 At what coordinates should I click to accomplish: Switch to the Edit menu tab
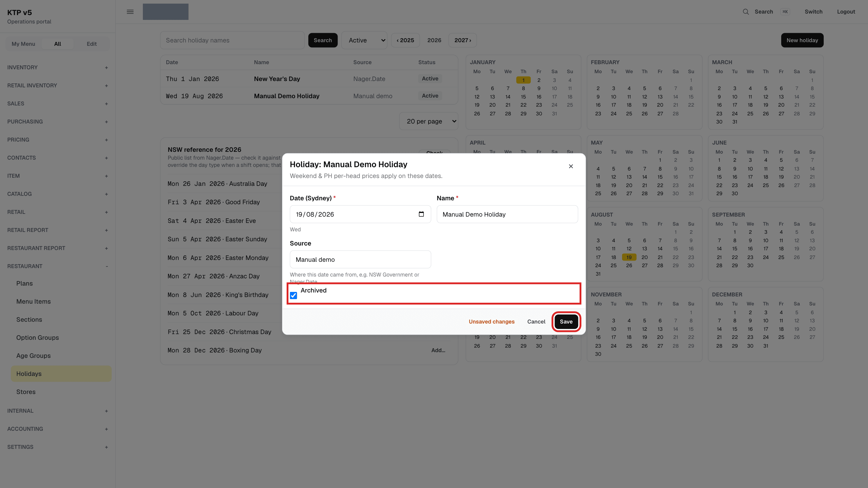click(92, 44)
